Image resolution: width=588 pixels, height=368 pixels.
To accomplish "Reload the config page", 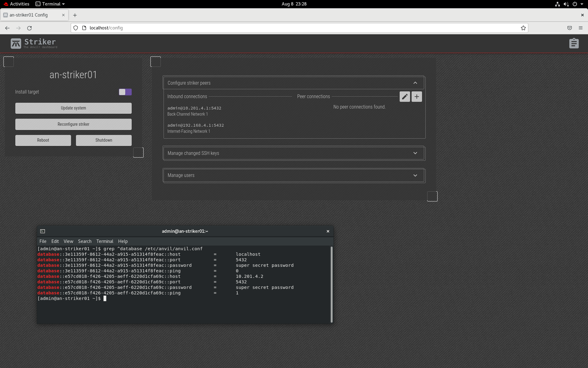I will [x=29, y=28].
